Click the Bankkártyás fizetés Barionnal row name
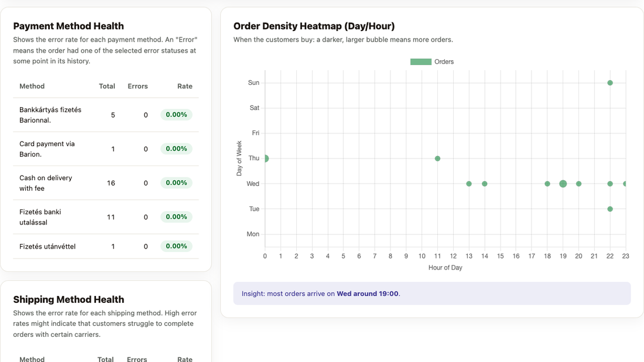 (x=50, y=115)
